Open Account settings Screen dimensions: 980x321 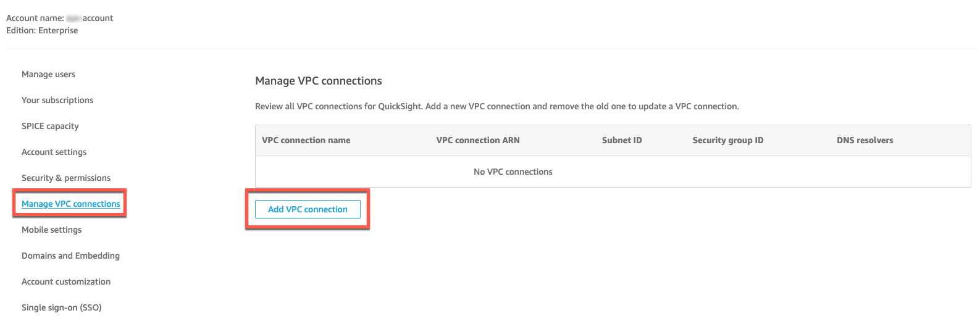click(54, 152)
